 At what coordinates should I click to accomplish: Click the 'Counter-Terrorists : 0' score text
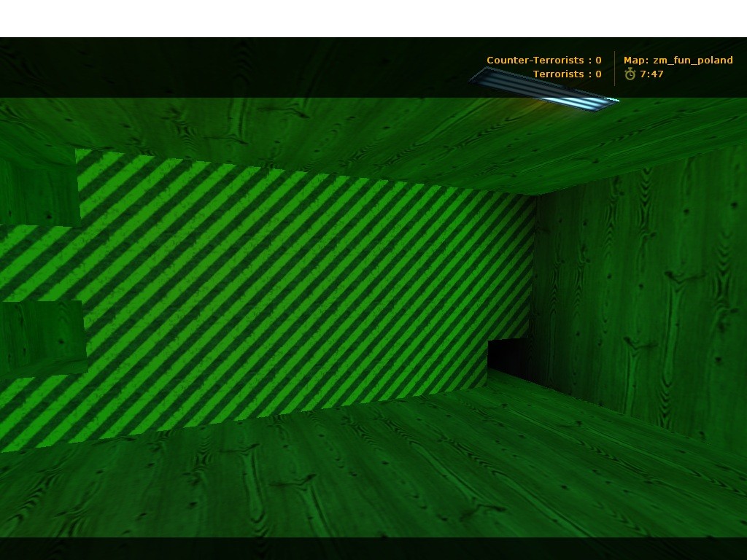coord(543,60)
